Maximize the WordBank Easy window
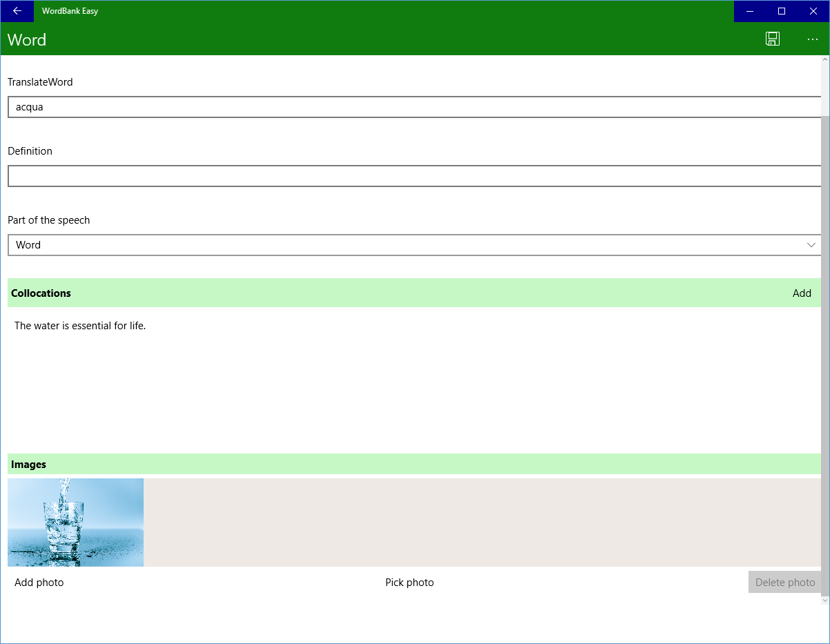This screenshot has width=830, height=644. [782, 11]
